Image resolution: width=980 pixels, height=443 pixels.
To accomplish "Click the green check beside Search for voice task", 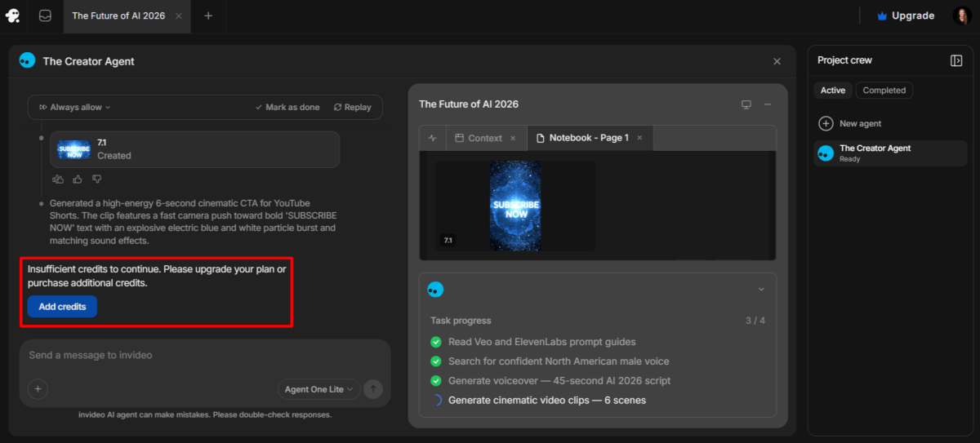I will pyautogui.click(x=436, y=361).
